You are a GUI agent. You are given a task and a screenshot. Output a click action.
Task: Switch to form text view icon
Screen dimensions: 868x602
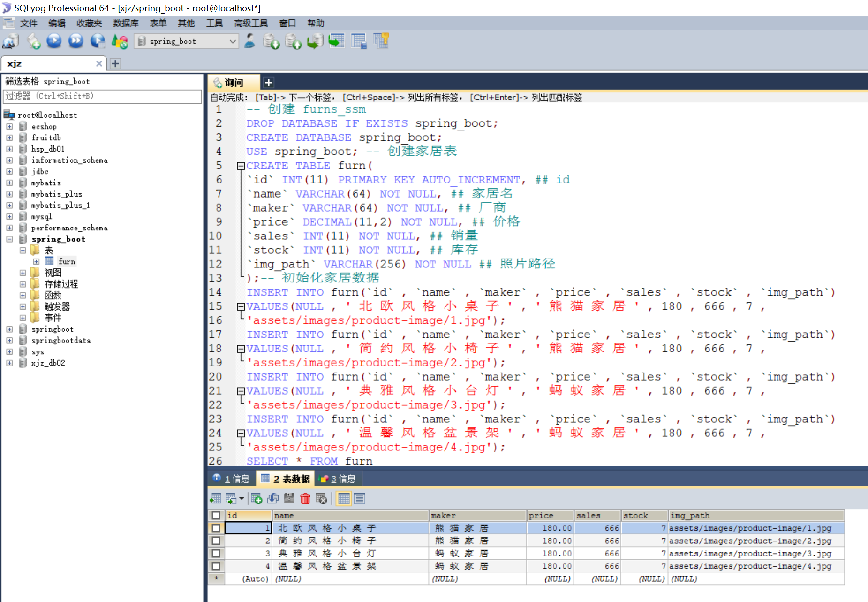tap(360, 498)
